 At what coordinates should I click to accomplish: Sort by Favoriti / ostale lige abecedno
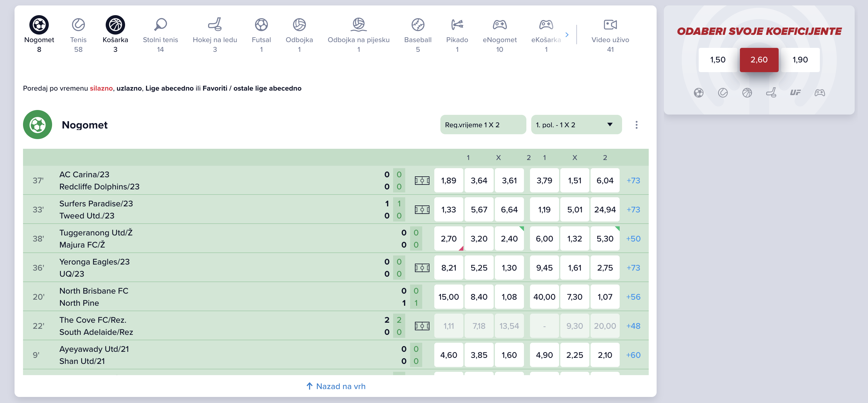(x=252, y=88)
